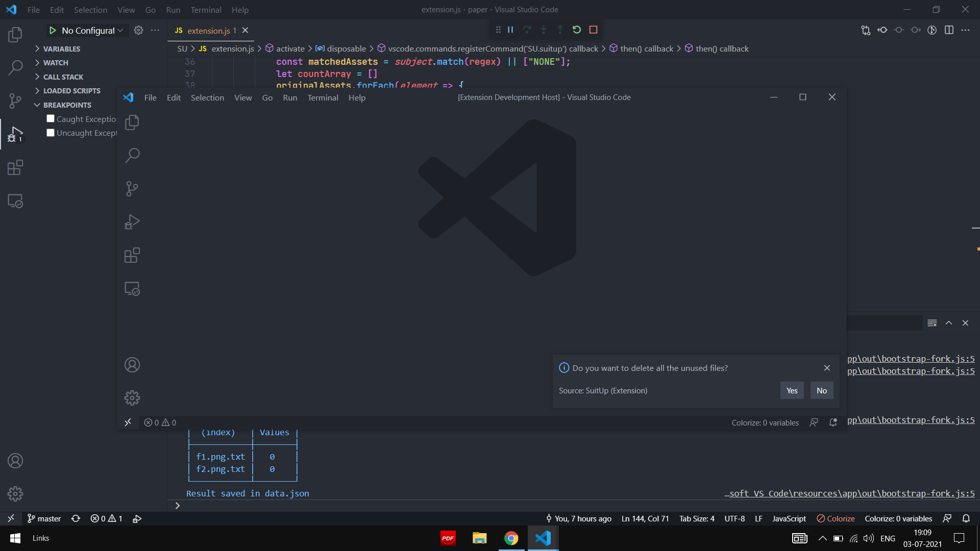Screen dimensions: 980x551
Task: Toggle Uncaught Exceptions breakpoint checkbox
Action: [x=51, y=133]
